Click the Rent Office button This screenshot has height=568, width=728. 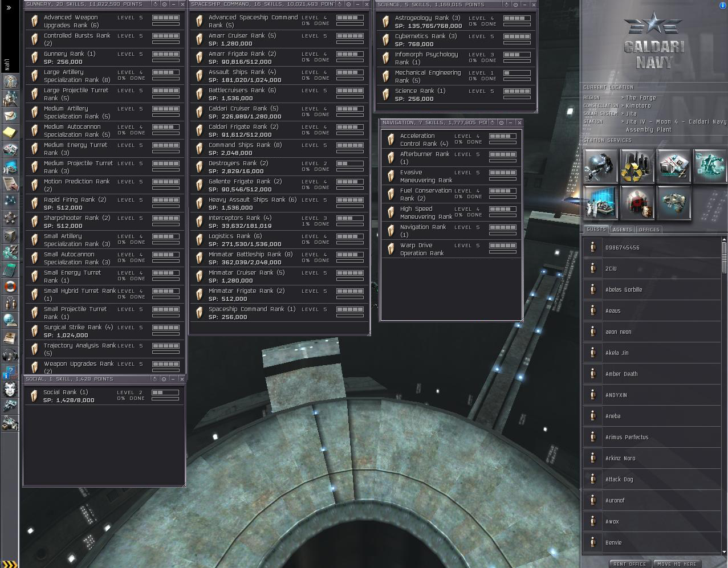coord(629,564)
